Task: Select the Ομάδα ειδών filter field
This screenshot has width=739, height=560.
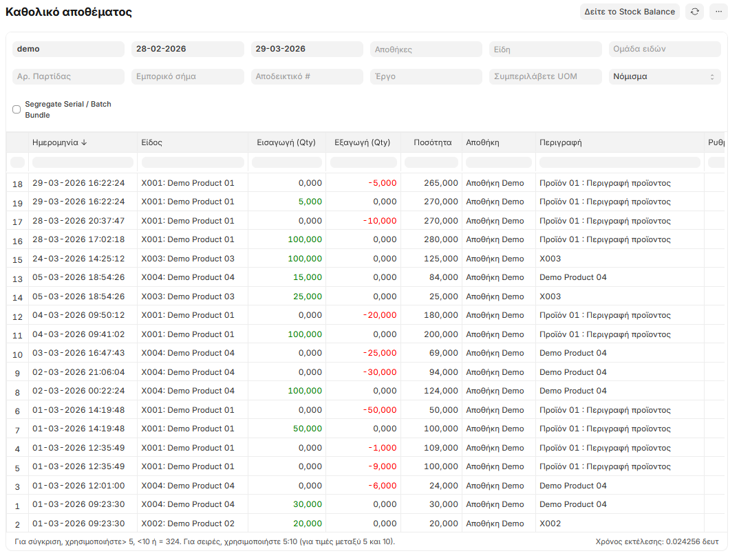Action: pyautogui.click(x=664, y=50)
